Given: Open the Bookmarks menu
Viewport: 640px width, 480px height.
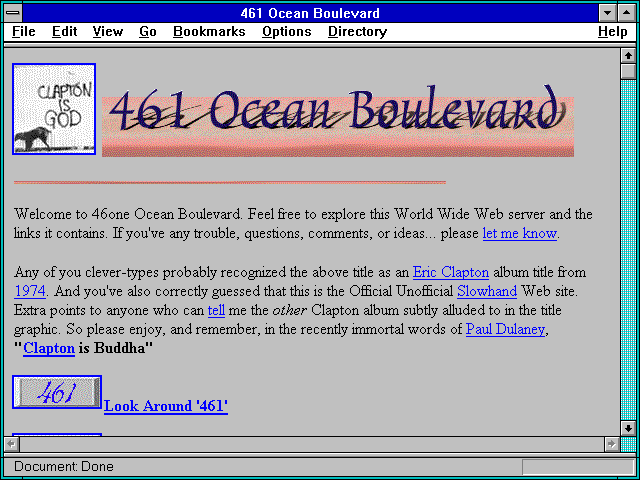Looking at the screenshot, I should 209,31.
